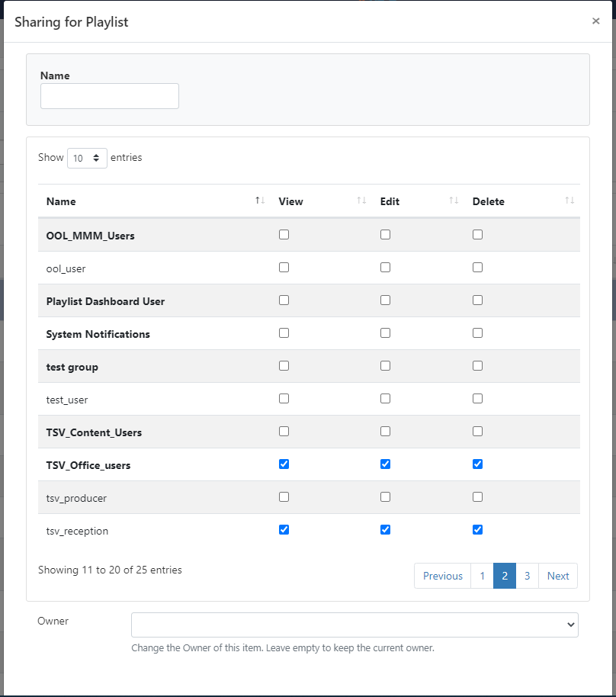Enable View for ool_user
The image size is (616, 697).
click(x=284, y=268)
